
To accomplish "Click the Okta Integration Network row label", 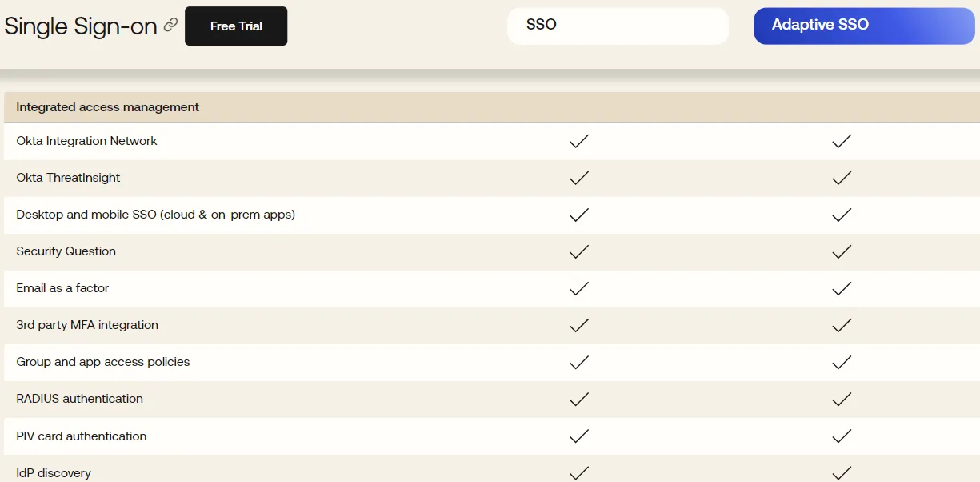I will [86, 141].
